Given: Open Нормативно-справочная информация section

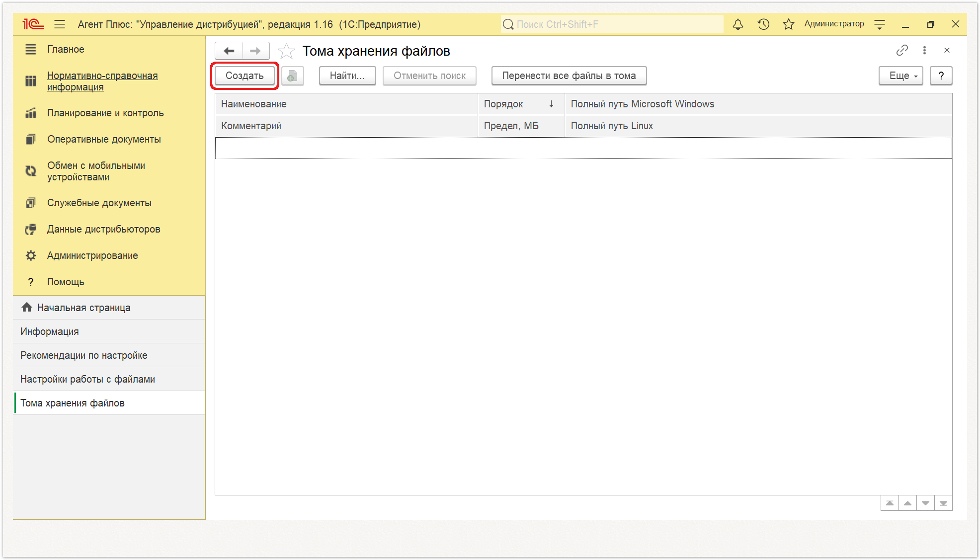Looking at the screenshot, I should [102, 81].
